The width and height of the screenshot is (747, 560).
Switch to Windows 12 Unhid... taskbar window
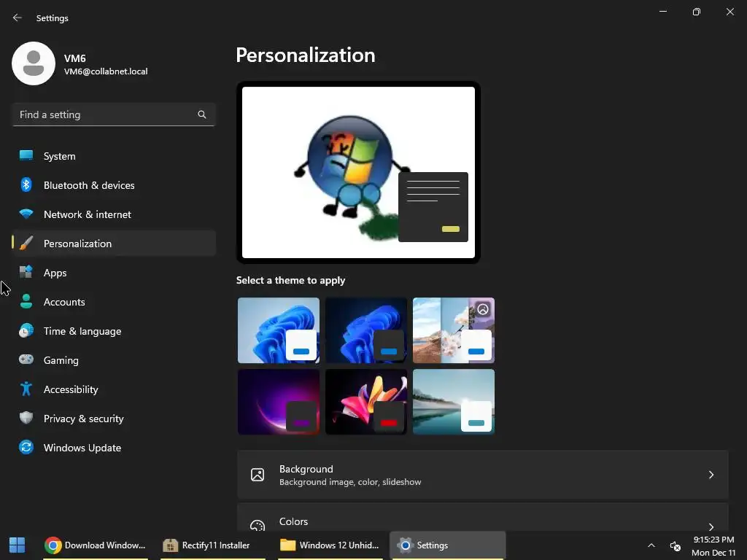pyautogui.click(x=330, y=545)
